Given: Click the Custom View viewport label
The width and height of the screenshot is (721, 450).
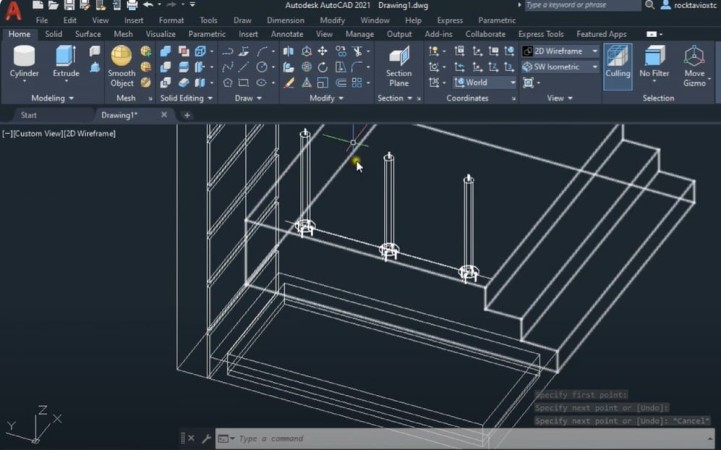Looking at the screenshot, I should coord(38,133).
